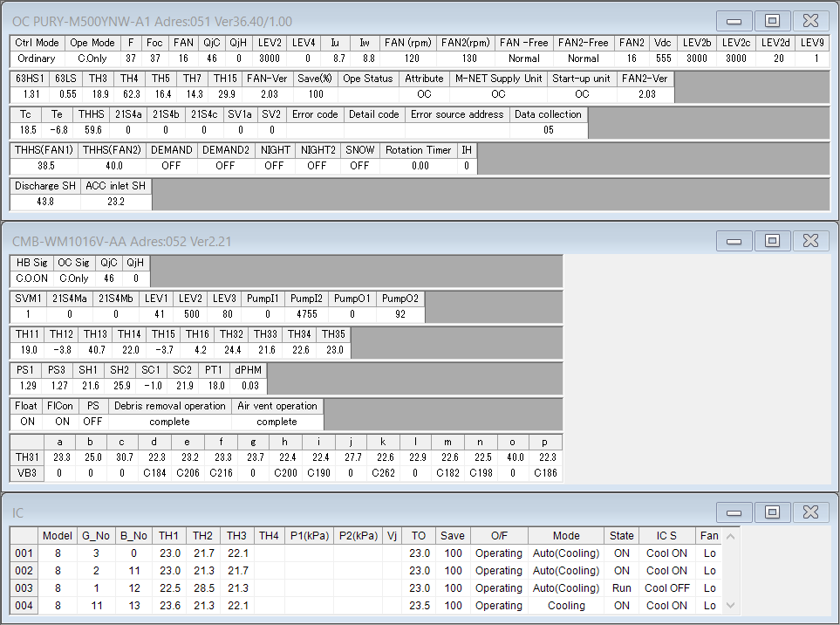
Task: Close the OC PURY-M500YNW-A1 window
Action: tap(810, 20)
